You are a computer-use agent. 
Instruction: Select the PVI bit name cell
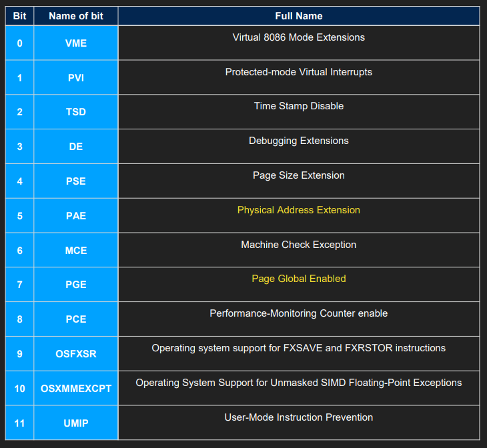[76, 78]
